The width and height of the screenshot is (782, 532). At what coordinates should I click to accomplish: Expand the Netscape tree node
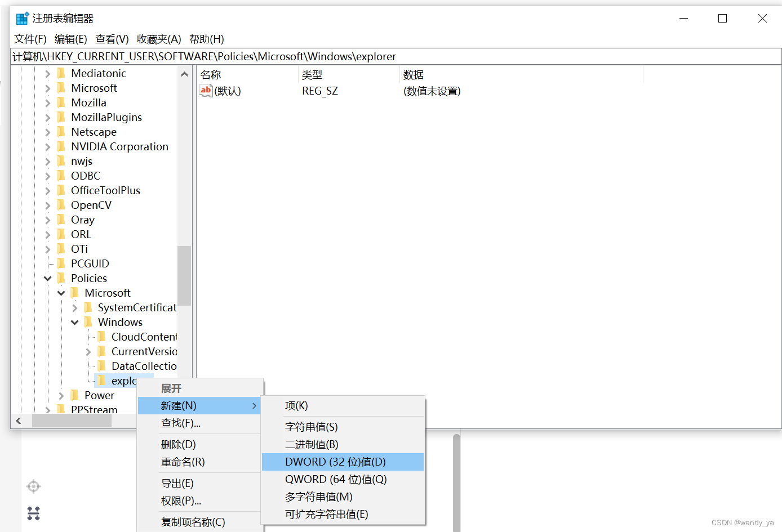(48, 132)
